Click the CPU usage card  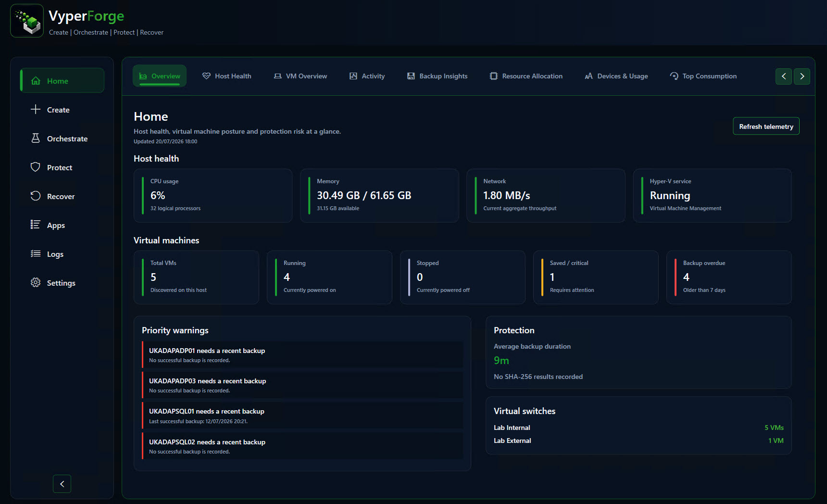pos(213,195)
